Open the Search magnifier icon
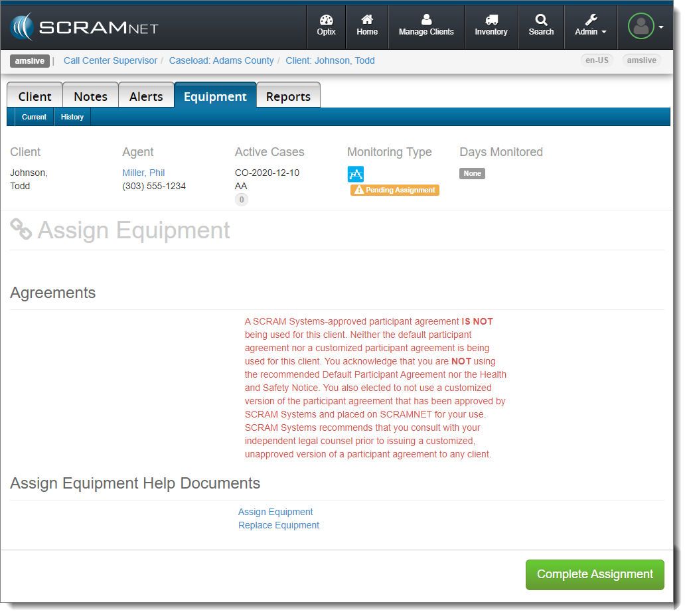Image resolution: width=687 pixels, height=616 pixels. (541, 26)
